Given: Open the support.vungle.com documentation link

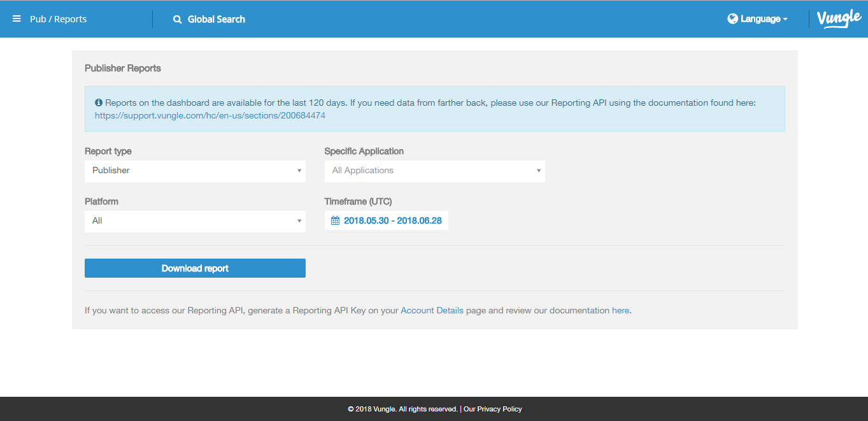Looking at the screenshot, I should pos(210,116).
